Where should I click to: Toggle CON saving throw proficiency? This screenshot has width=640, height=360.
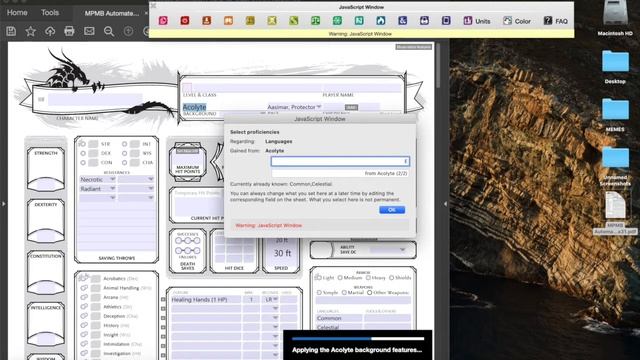(x=83, y=162)
